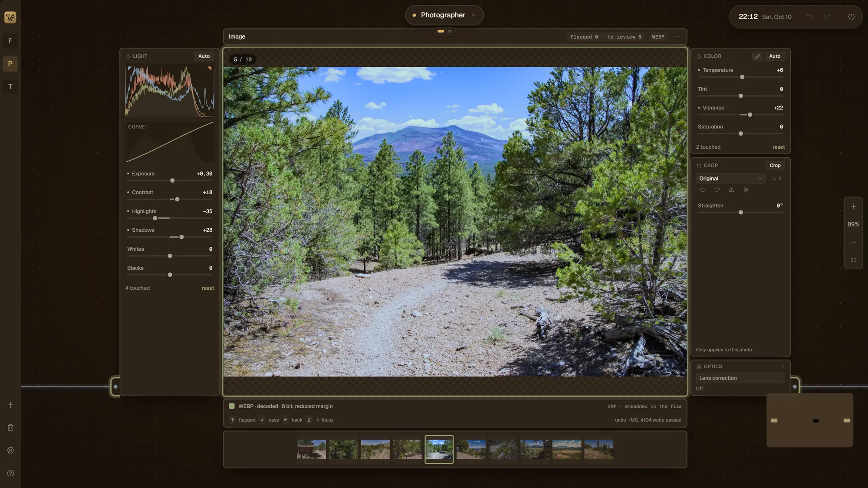Screen dimensions: 868x488
Task: Reset the Color panel adjustments
Action: (x=779, y=147)
